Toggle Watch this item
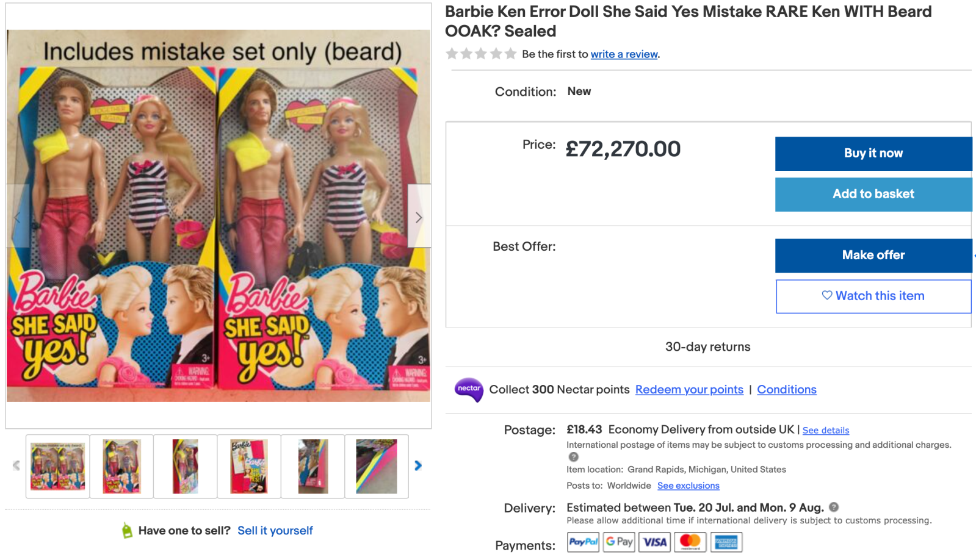 pyautogui.click(x=873, y=296)
